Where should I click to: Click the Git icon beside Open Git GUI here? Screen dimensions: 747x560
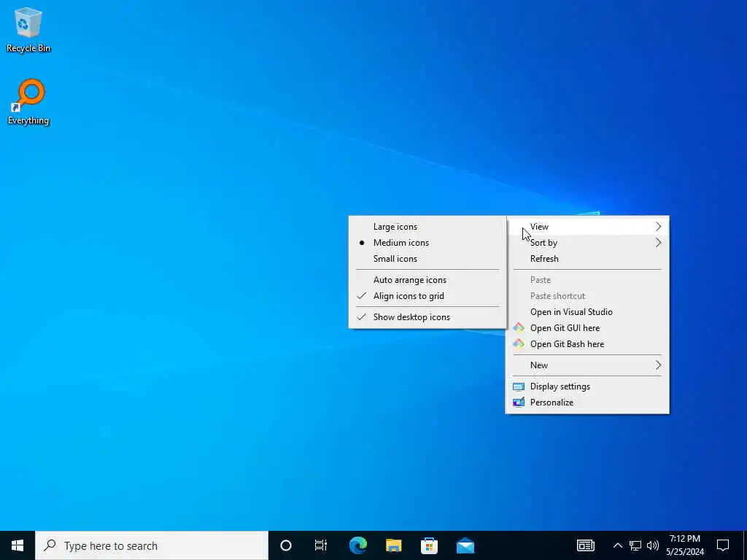pyautogui.click(x=519, y=327)
